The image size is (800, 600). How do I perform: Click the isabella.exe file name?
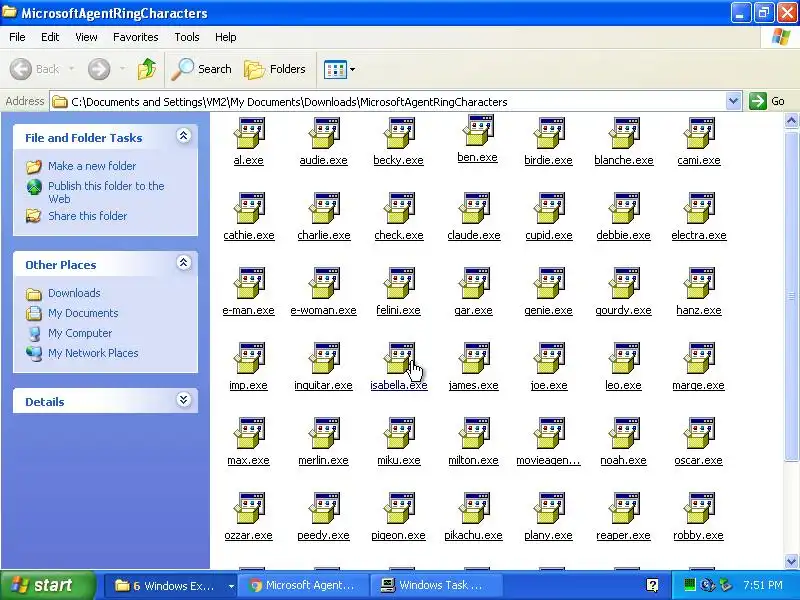[399, 385]
